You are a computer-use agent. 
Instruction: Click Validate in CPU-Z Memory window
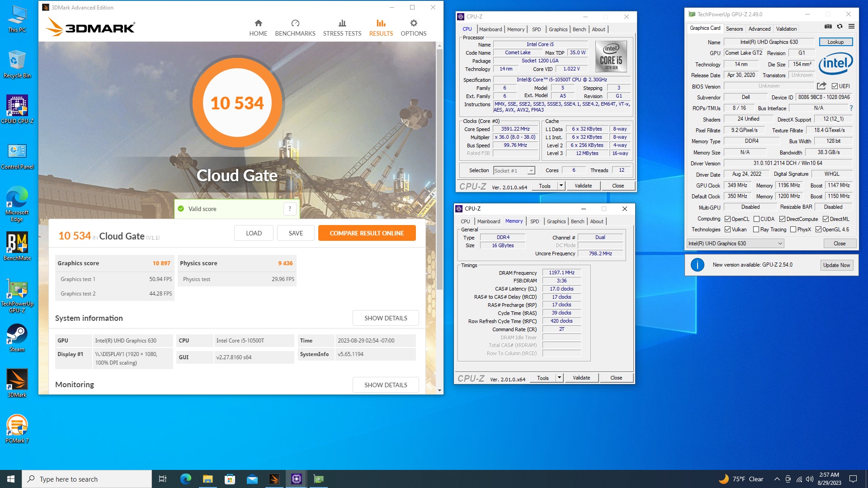[581, 378]
